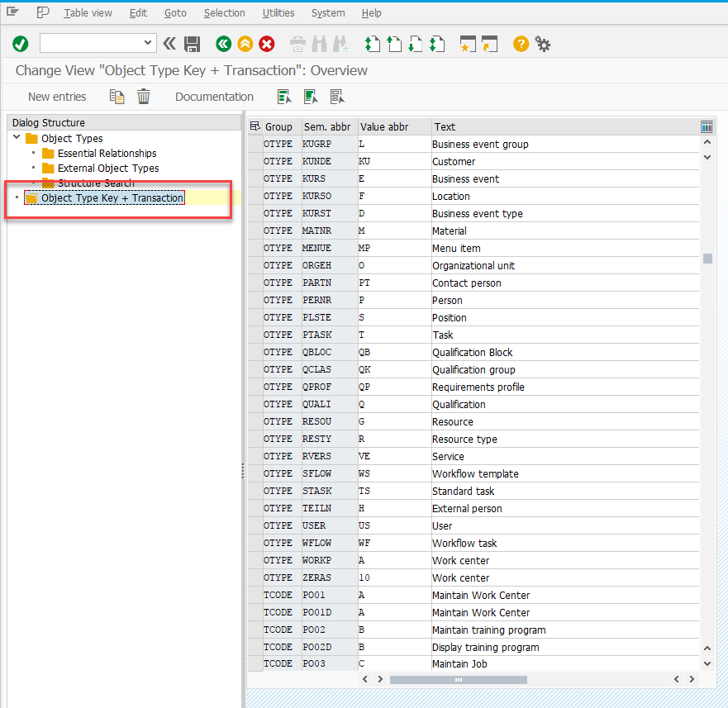This screenshot has height=708, width=728.
Task: Go to Next Page icon
Action: point(416,44)
